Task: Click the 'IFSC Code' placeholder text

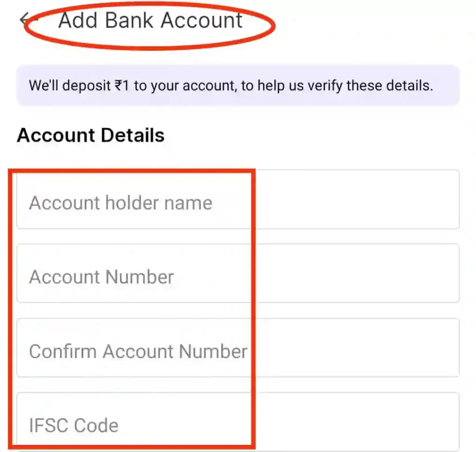Action: click(x=73, y=425)
